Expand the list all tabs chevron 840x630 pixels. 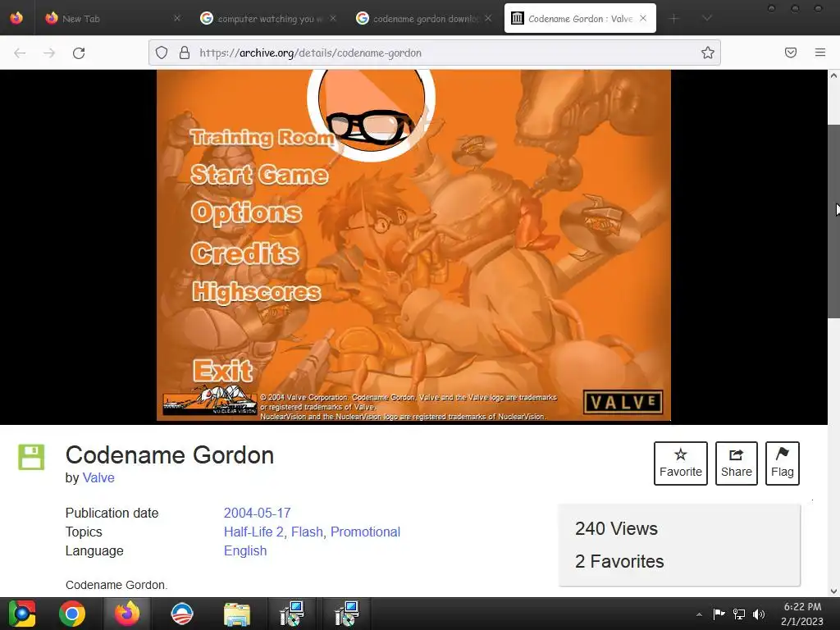(707, 19)
